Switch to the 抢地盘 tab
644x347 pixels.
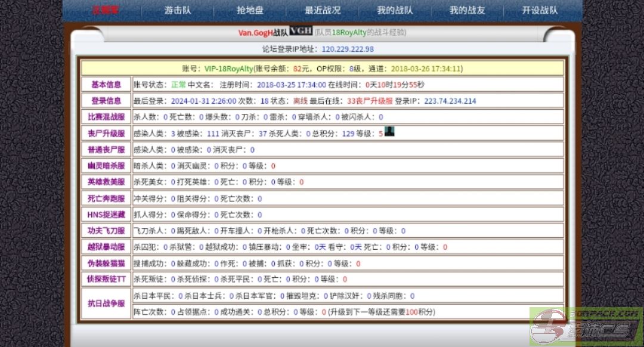(x=250, y=10)
